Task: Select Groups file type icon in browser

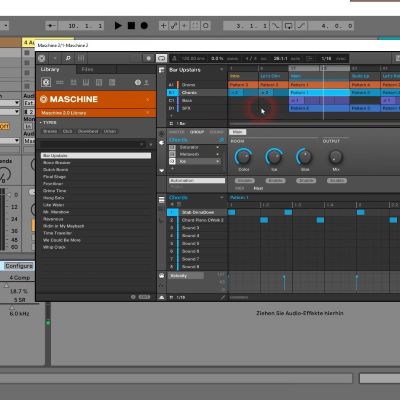Action: click(x=60, y=82)
